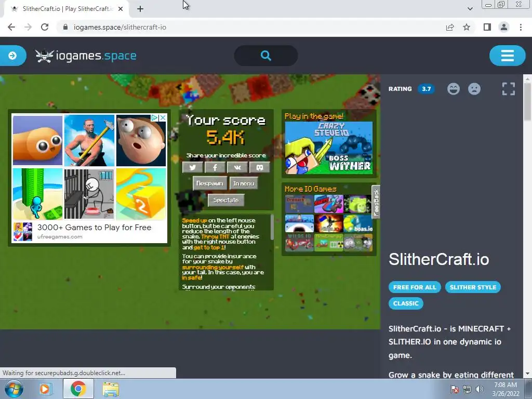Open the AdChoices info icon
The height and width of the screenshot is (399, 532).
pyautogui.click(x=155, y=118)
